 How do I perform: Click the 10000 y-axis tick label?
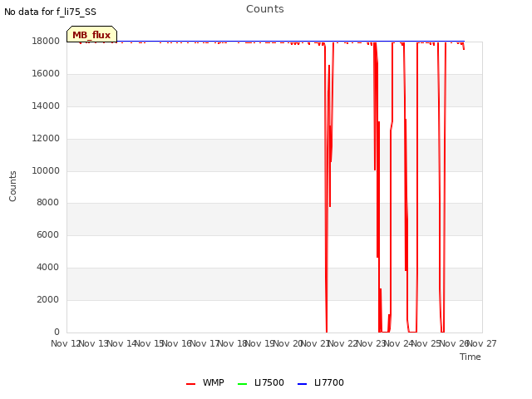coord(46,170)
